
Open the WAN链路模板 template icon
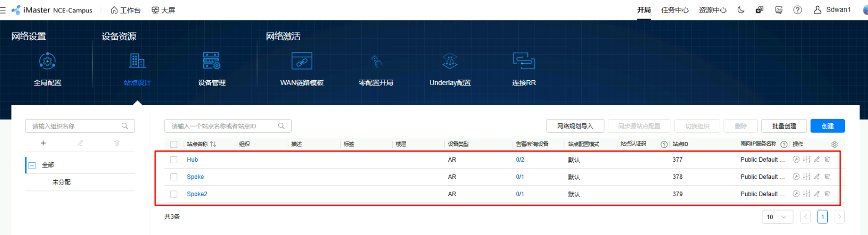pyautogui.click(x=302, y=61)
